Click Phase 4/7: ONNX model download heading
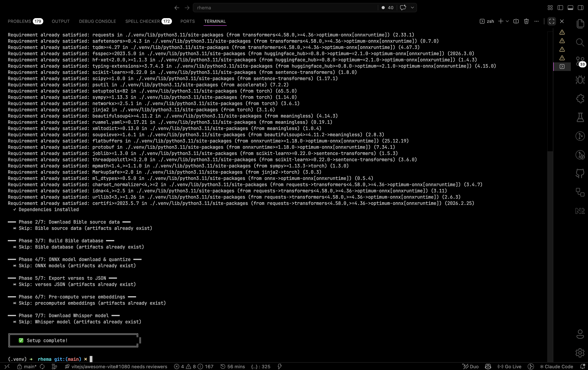Viewport: 588px width, 370px height. click(x=74, y=259)
